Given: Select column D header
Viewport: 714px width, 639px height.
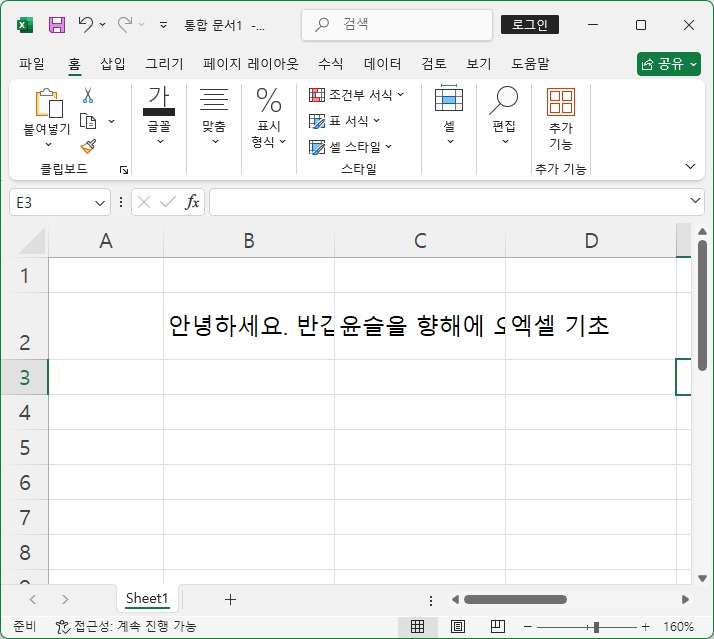Looking at the screenshot, I should click(591, 240).
